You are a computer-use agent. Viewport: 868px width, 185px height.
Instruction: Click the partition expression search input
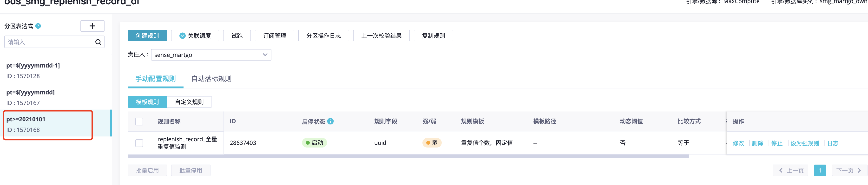[50, 42]
